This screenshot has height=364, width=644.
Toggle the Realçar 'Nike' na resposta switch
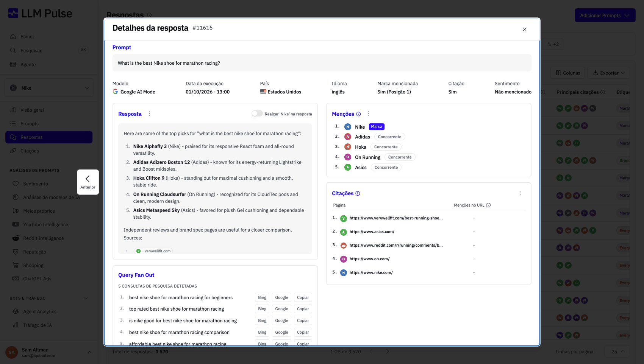coord(257,114)
